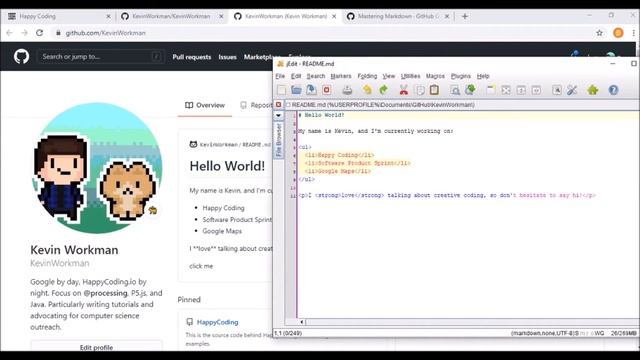The image size is (640, 360).
Task: Close the Mastering Markdown browser tab
Action: 447,16
